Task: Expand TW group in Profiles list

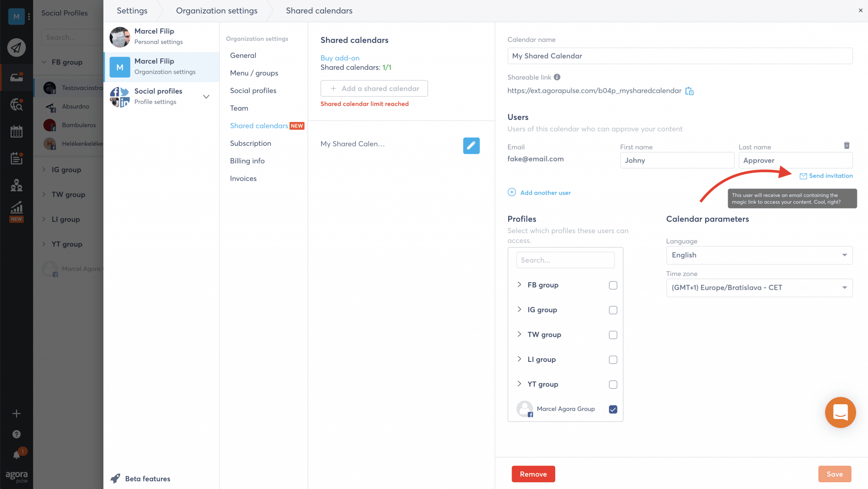Action: coord(519,334)
